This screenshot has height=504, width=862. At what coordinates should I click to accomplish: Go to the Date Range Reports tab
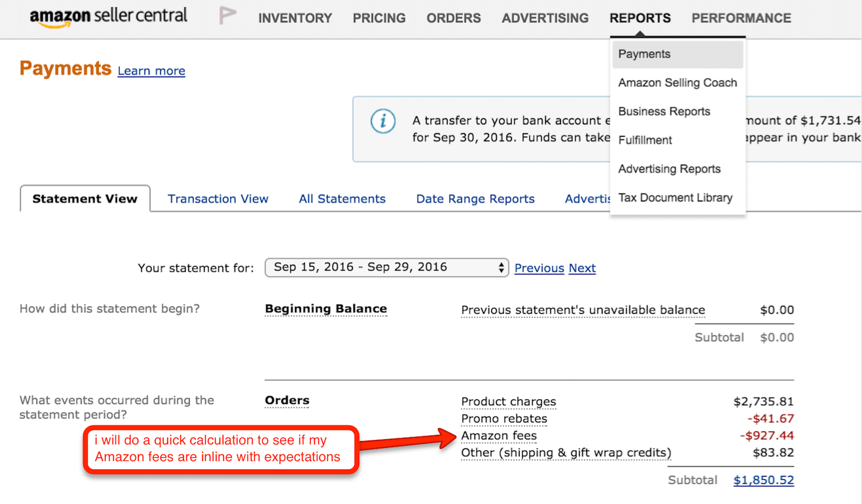(475, 199)
